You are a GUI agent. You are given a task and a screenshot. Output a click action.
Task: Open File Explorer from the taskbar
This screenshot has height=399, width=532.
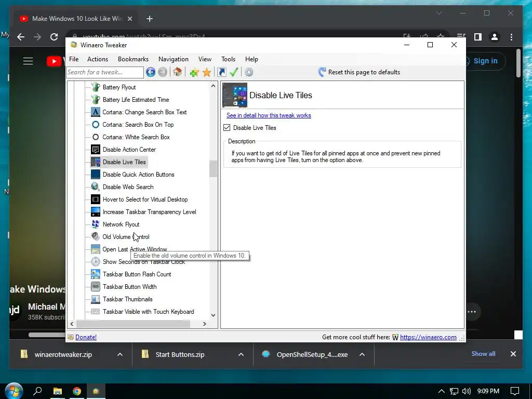point(58,391)
